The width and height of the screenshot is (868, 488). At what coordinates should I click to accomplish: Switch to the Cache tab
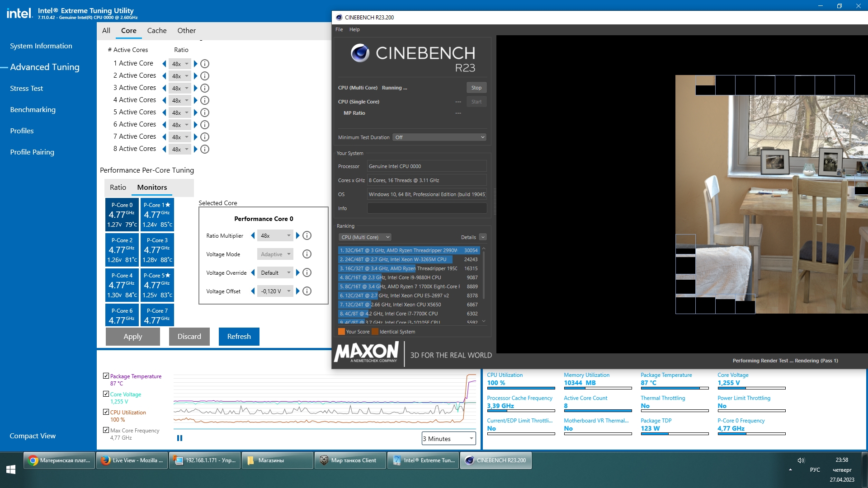(x=157, y=31)
